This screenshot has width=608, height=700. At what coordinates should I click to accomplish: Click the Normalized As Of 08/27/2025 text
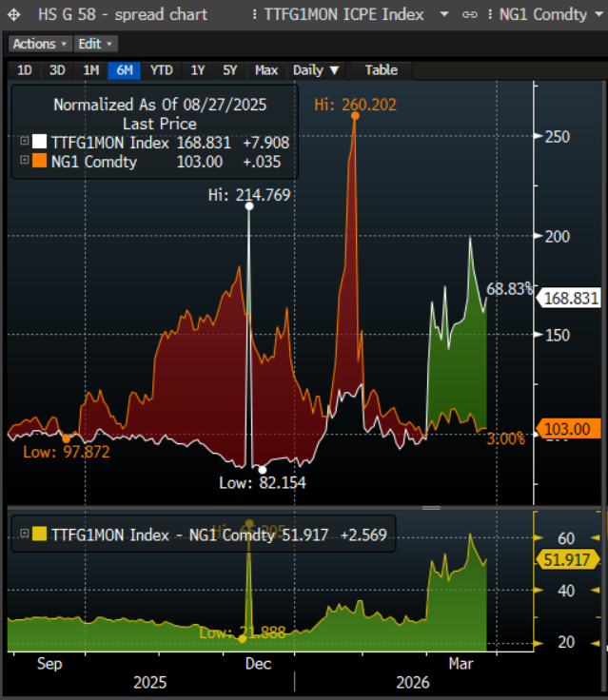[160, 105]
